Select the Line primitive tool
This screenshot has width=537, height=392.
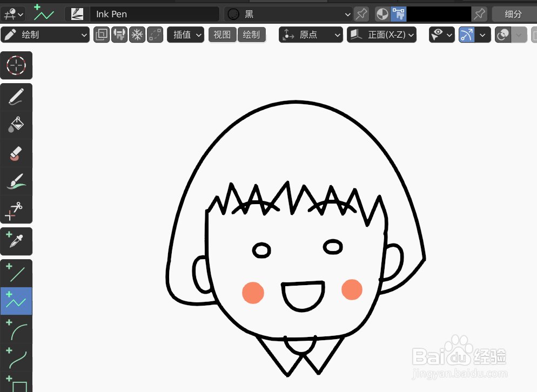point(16,273)
